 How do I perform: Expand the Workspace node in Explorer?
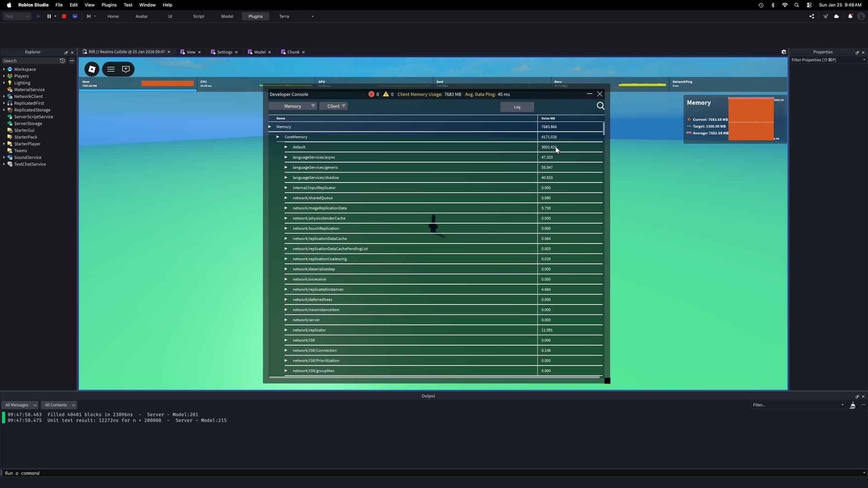point(4,69)
